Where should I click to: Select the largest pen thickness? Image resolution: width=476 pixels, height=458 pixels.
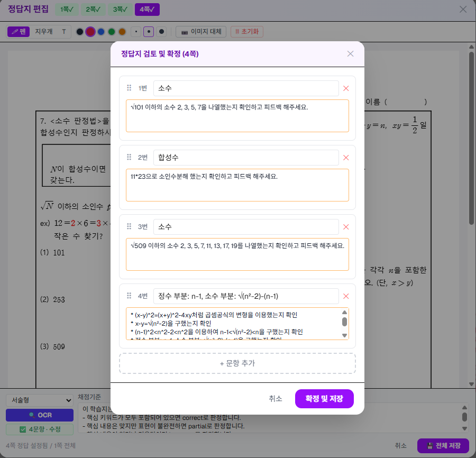[x=161, y=32]
